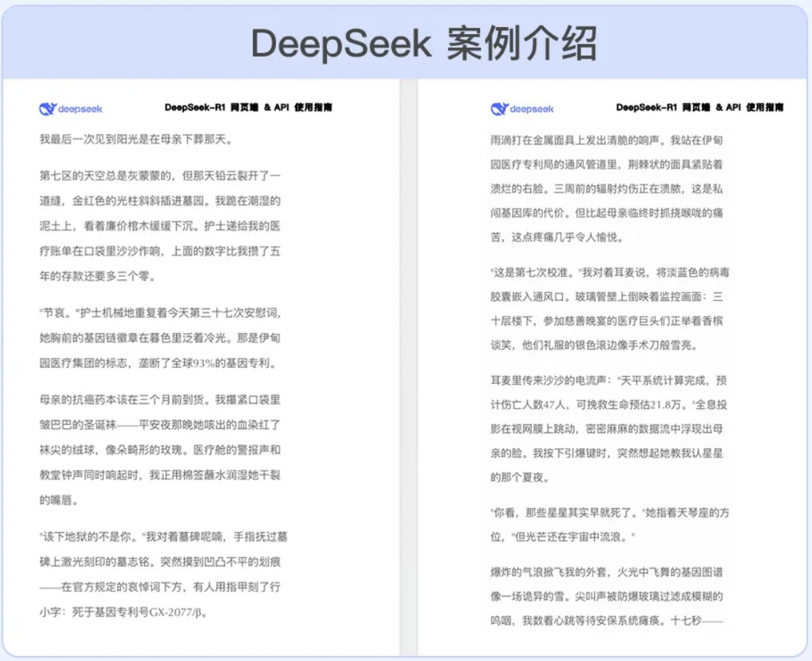Click the line starting "——在官方规定的哀悼词下方"
Image resolution: width=812 pixels, height=661 pixels.
160,587
